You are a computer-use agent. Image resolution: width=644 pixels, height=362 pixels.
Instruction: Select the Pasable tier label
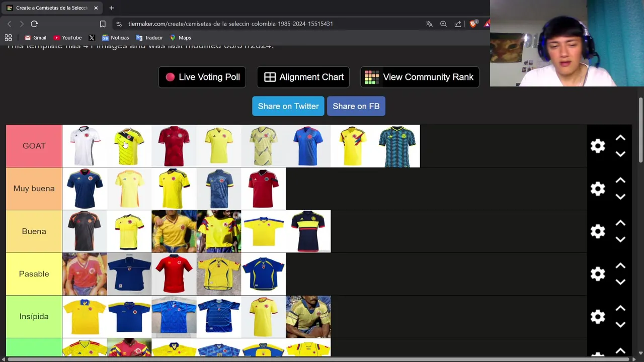[x=34, y=274]
